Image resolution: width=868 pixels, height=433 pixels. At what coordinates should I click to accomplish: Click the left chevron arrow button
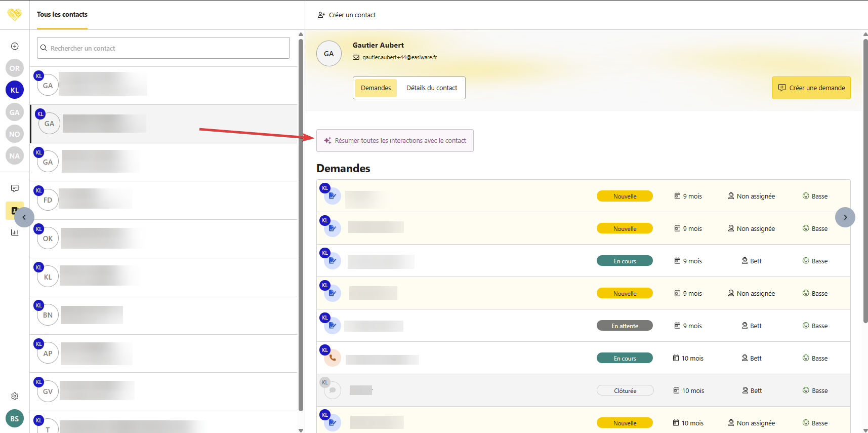pyautogui.click(x=24, y=217)
